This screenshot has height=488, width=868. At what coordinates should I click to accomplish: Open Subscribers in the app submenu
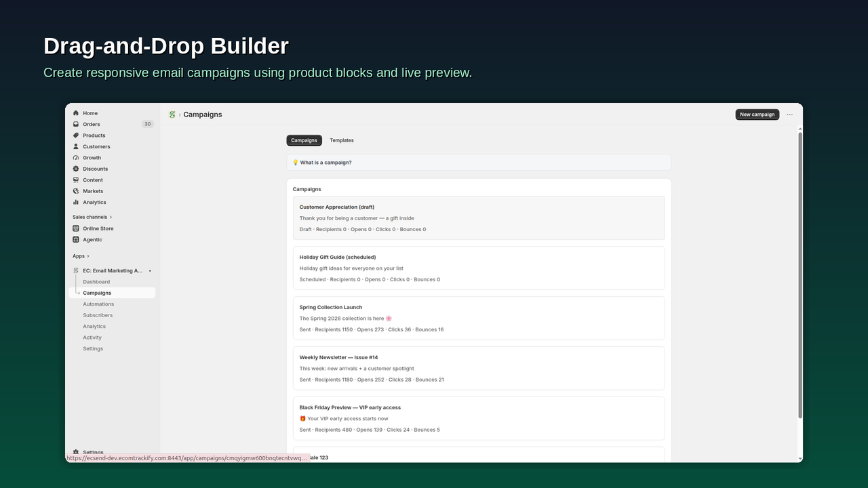tap(98, 315)
